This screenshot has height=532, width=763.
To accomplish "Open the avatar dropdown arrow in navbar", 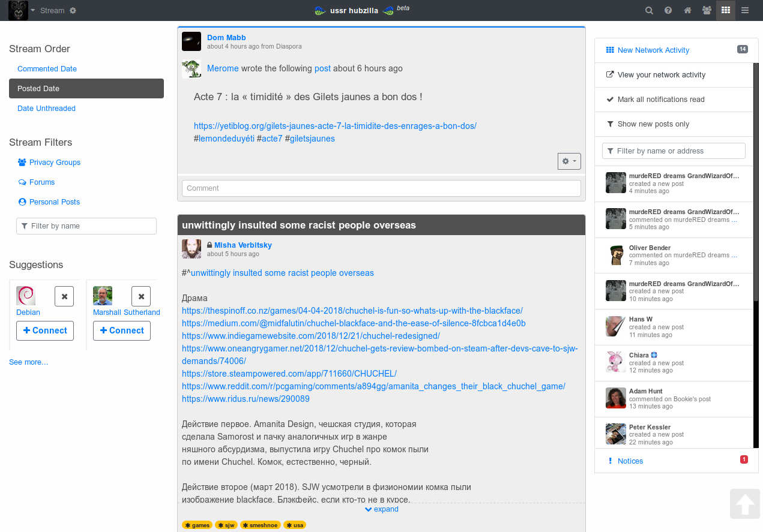I will (33, 10).
